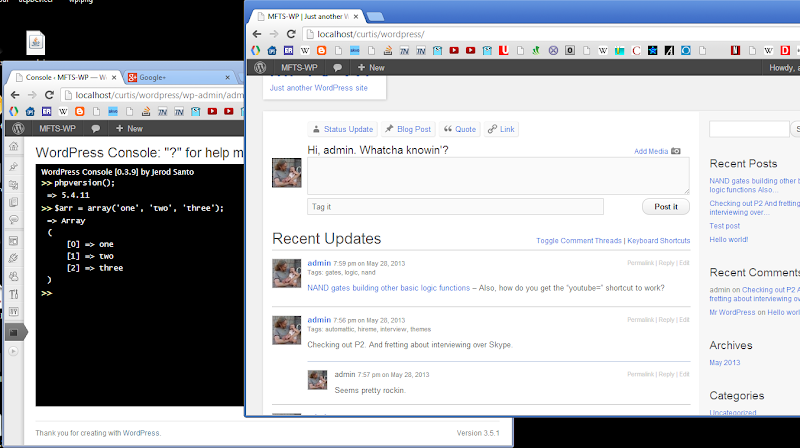Click comments bubble in Console window admin bar
The width and height of the screenshot is (800, 448).
pyautogui.click(x=95, y=129)
